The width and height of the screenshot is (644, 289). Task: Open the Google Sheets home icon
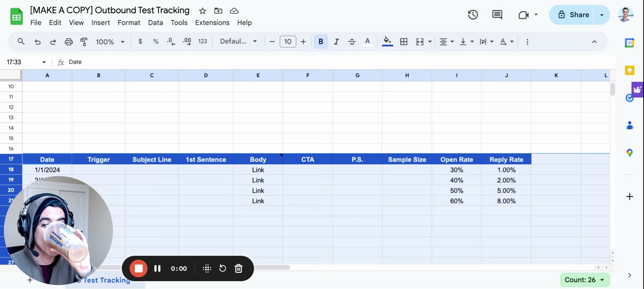tap(16, 16)
